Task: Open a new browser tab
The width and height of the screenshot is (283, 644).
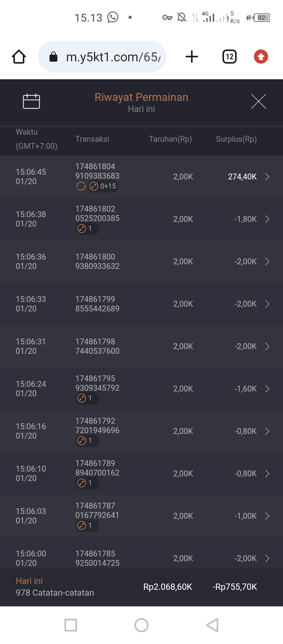Action: (x=192, y=57)
